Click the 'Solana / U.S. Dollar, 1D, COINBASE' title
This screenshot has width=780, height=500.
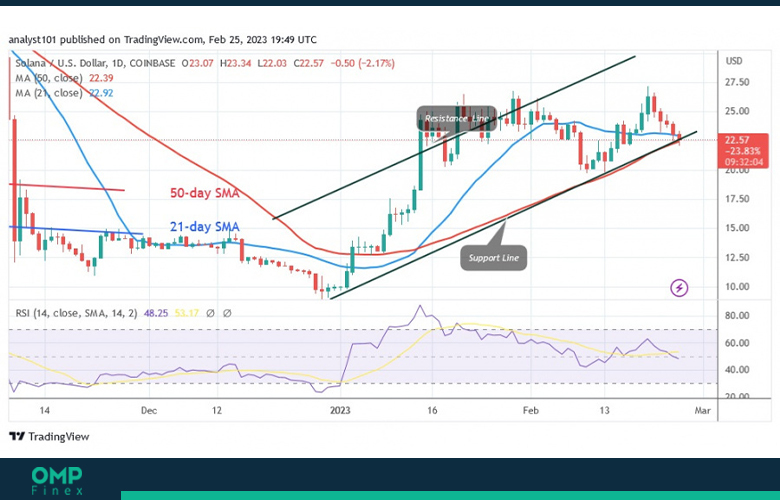coord(95,63)
